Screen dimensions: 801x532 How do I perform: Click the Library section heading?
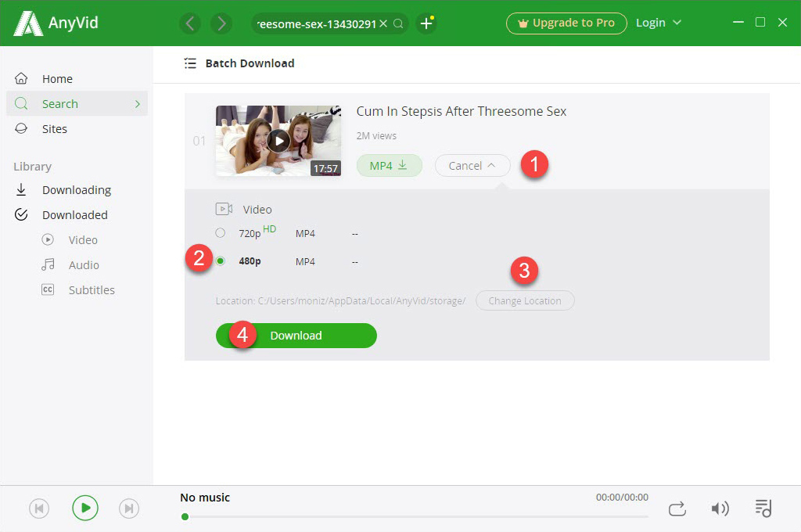[33, 167]
